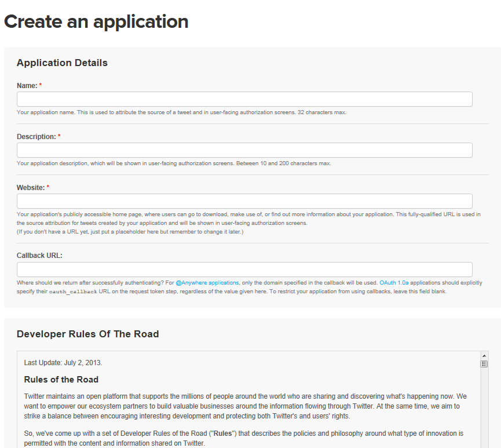Focus the Website input field
501x448 pixels.
pyautogui.click(x=244, y=201)
